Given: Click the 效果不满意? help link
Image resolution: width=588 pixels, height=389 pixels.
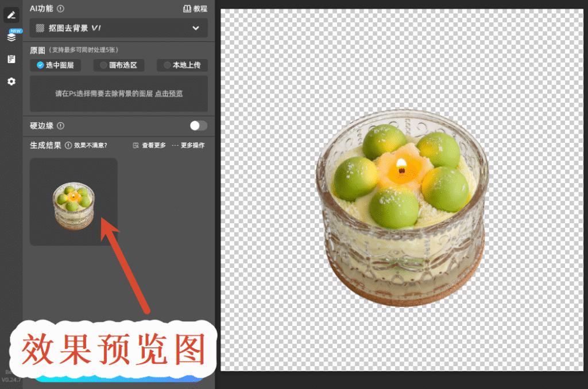Looking at the screenshot, I should [90, 145].
